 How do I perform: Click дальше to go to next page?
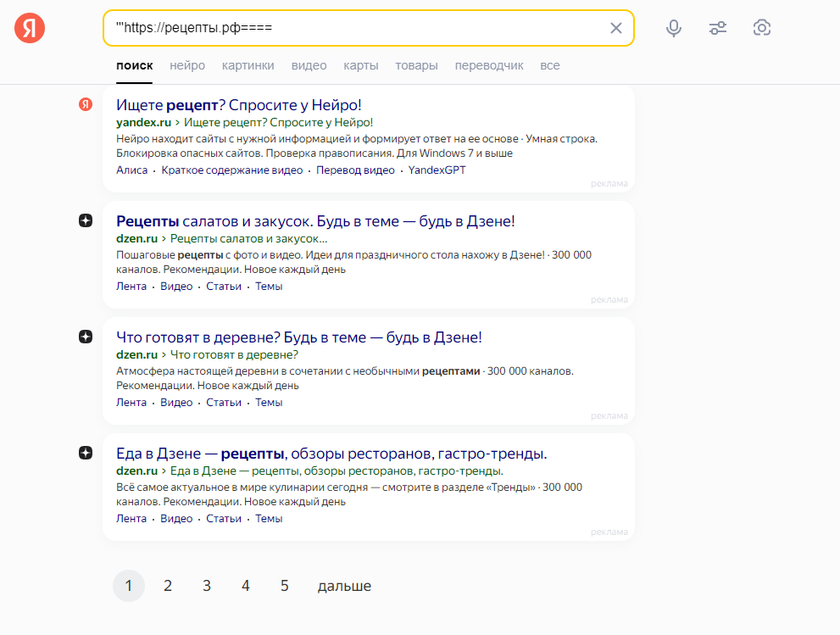(344, 586)
